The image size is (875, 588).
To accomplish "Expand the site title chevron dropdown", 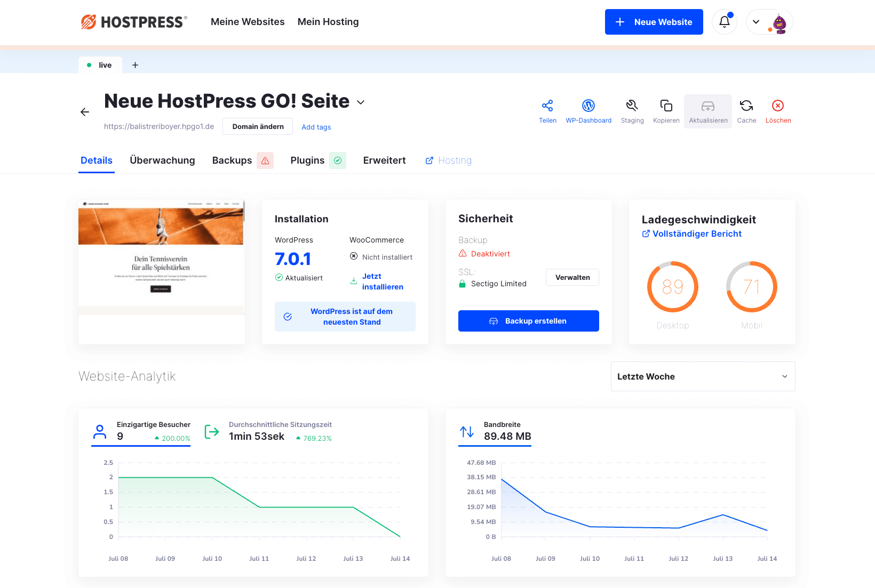I will pyautogui.click(x=361, y=102).
